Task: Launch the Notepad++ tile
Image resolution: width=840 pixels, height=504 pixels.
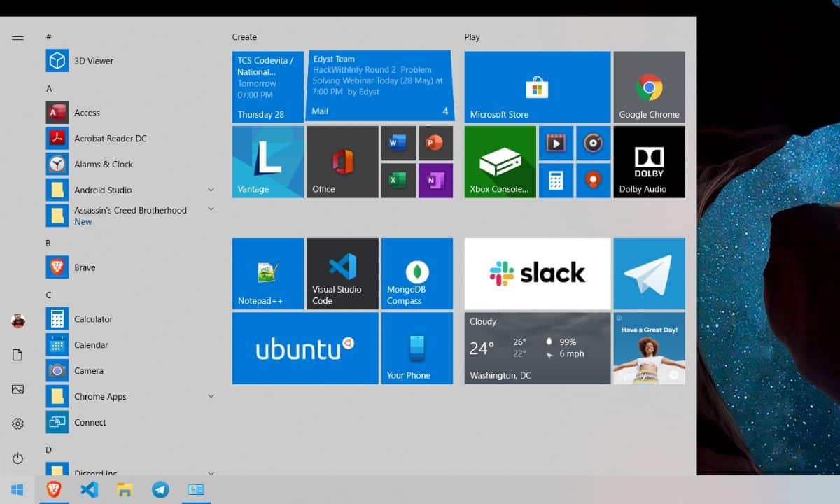Action: (x=267, y=273)
